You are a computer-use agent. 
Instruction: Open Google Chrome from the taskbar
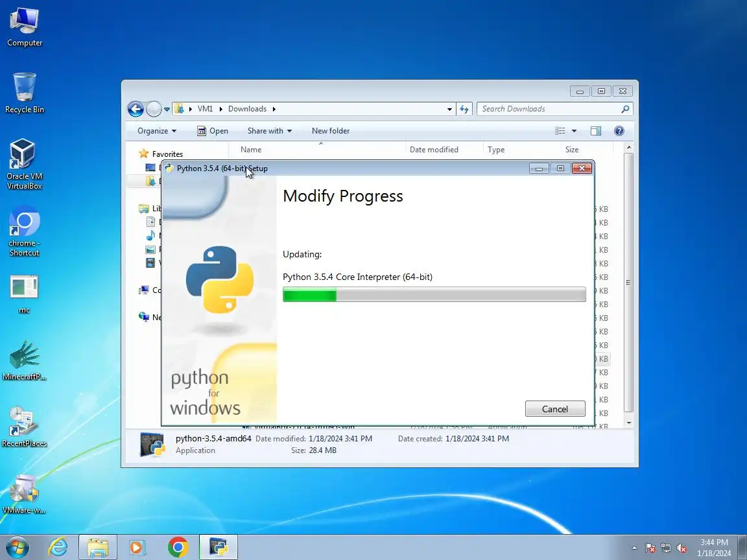[x=178, y=547]
